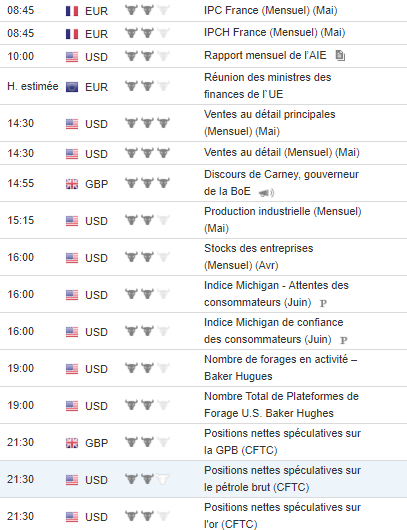Click the bull importance icons in the pétrole brut row
407x530 pixels.
point(147,479)
